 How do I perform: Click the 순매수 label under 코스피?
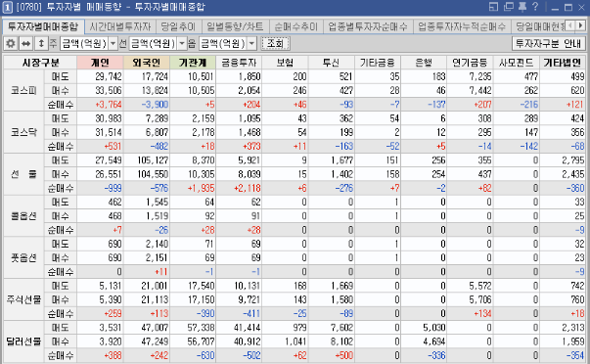coord(61,105)
